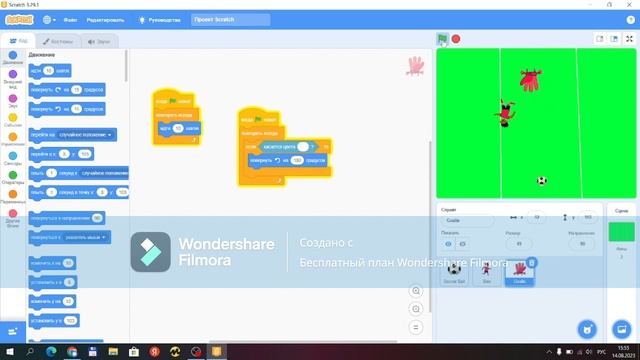Viewport: 640px width, 360px height.
Task: Open 'указатель мыши' dropdown in the 'повернуться к' block
Action: pos(85,237)
